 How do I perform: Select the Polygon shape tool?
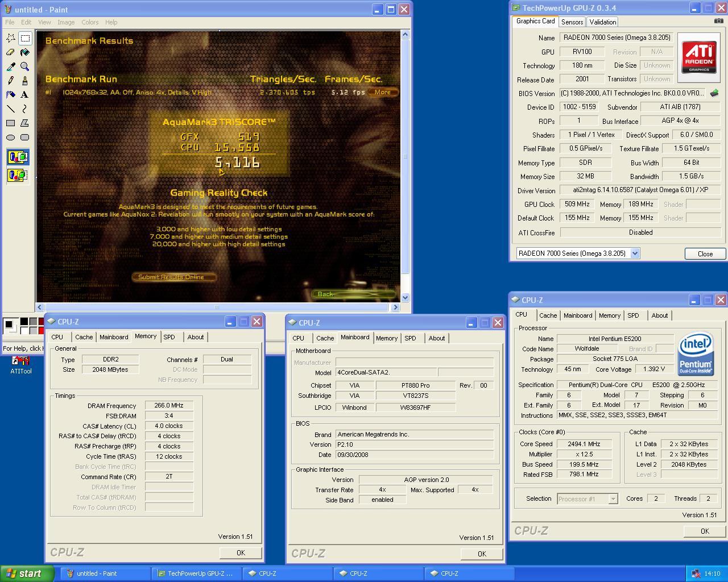[25, 123]
